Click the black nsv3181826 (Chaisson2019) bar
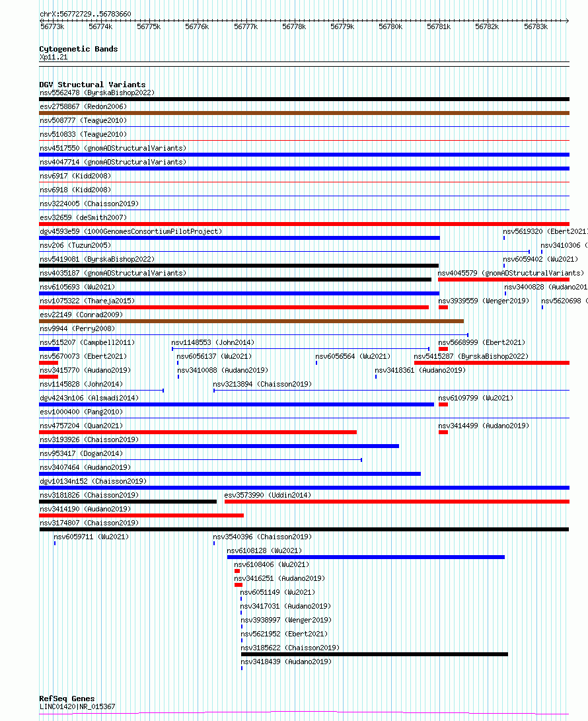The height and width of the screenshot is (721, 588). tap(128, 502)
